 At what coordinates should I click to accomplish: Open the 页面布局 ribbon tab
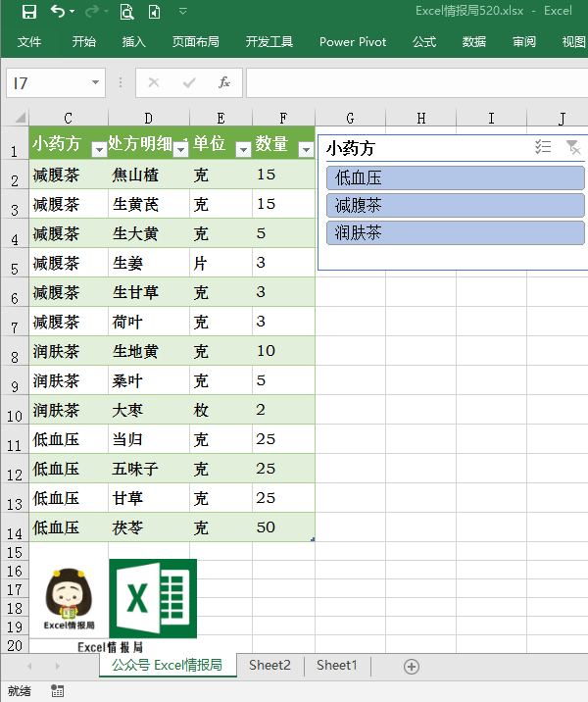(196, 42)
